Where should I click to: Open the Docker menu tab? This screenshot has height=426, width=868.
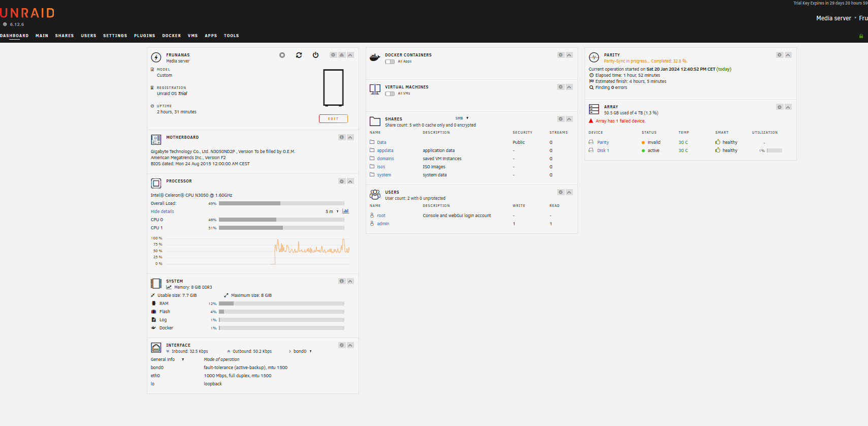[172, 36]
